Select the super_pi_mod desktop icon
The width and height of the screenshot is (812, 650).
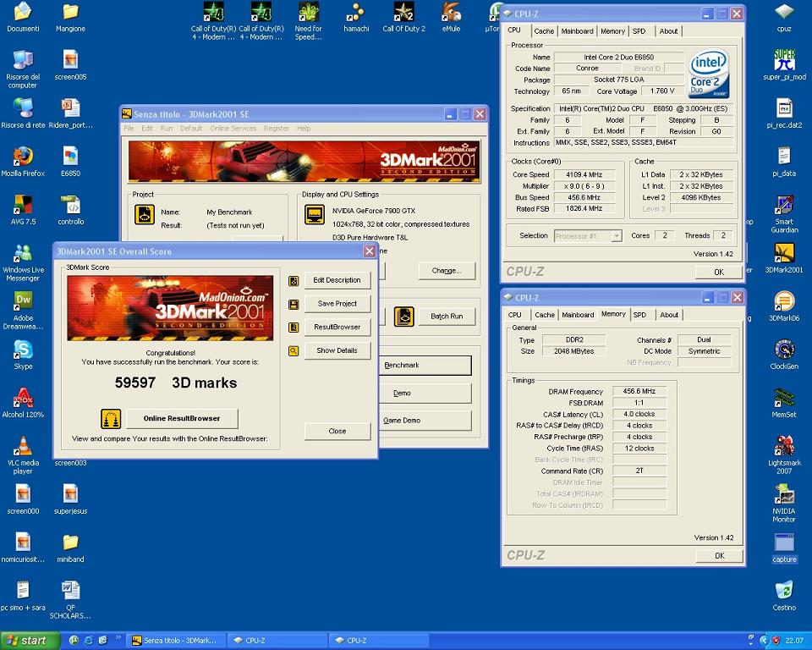pyautogui.click(x=784, y=65)
